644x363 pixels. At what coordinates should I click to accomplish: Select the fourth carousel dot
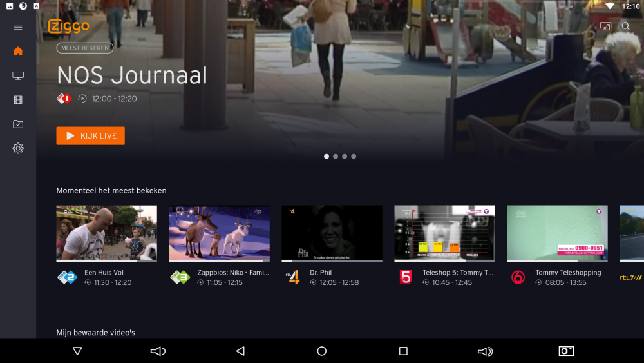[x=354, y=157]
